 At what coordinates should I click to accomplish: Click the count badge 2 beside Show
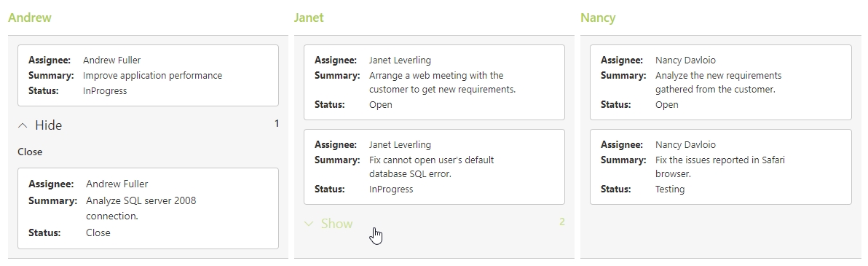click(562, 222)
